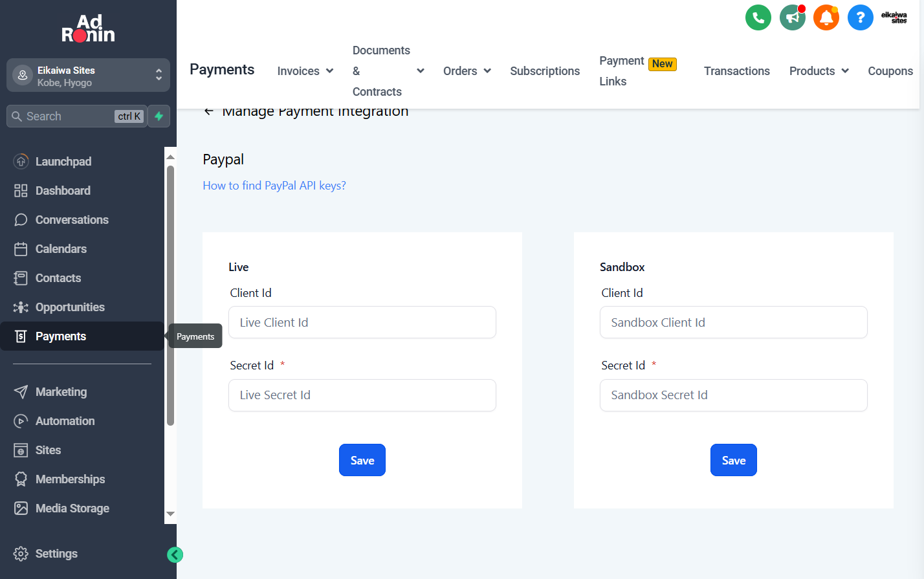This screenshot has width=924, height=579.
Task: Click the Launchpad icon in sidebar
Action: pyautogui.click(x=21, y=161)
